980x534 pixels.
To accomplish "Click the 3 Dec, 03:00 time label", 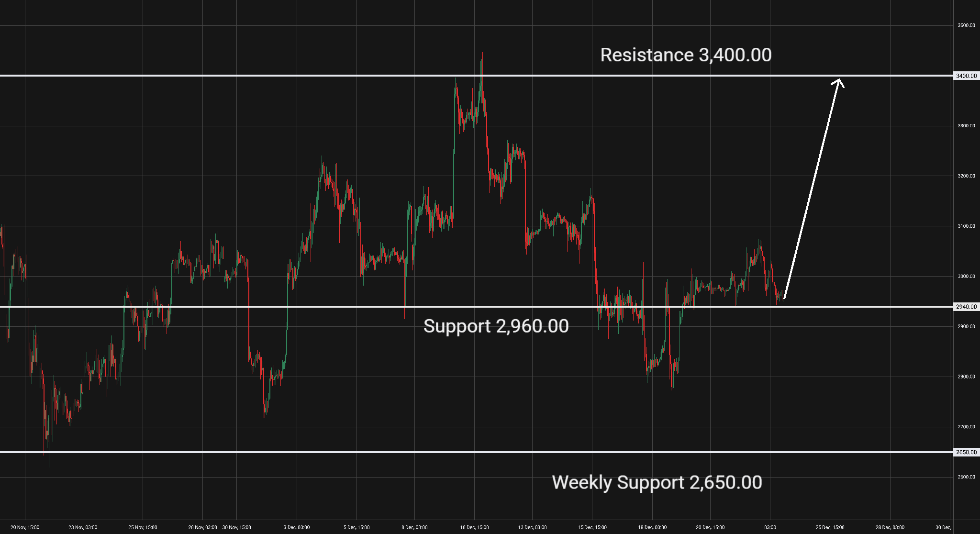I will [x=297, y=527].
